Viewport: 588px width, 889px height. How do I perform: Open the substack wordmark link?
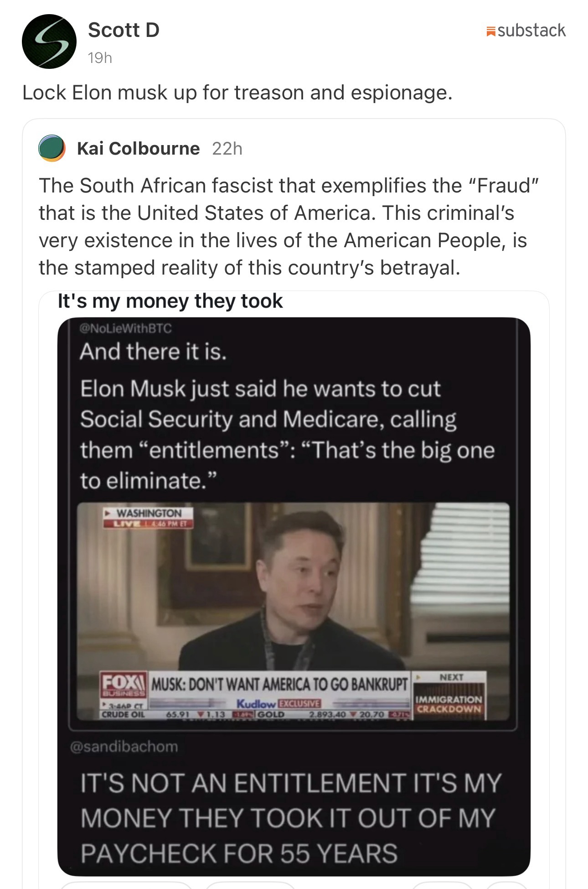tap(531, 31)
